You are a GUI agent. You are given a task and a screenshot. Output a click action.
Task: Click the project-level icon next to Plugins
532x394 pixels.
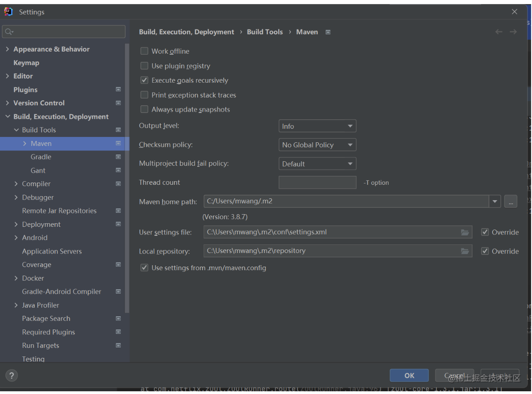point(119,89)
